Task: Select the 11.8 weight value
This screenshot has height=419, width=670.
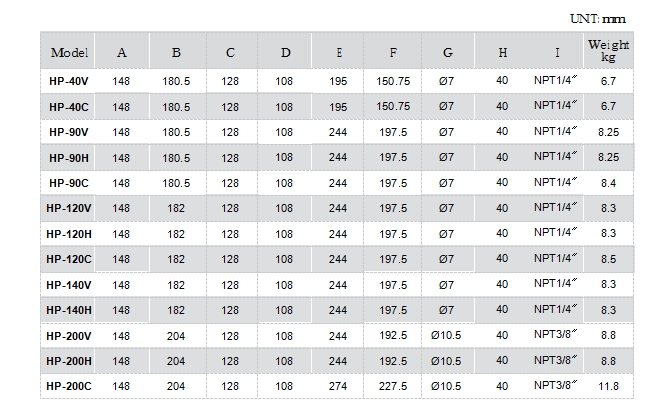Action: 608,385
